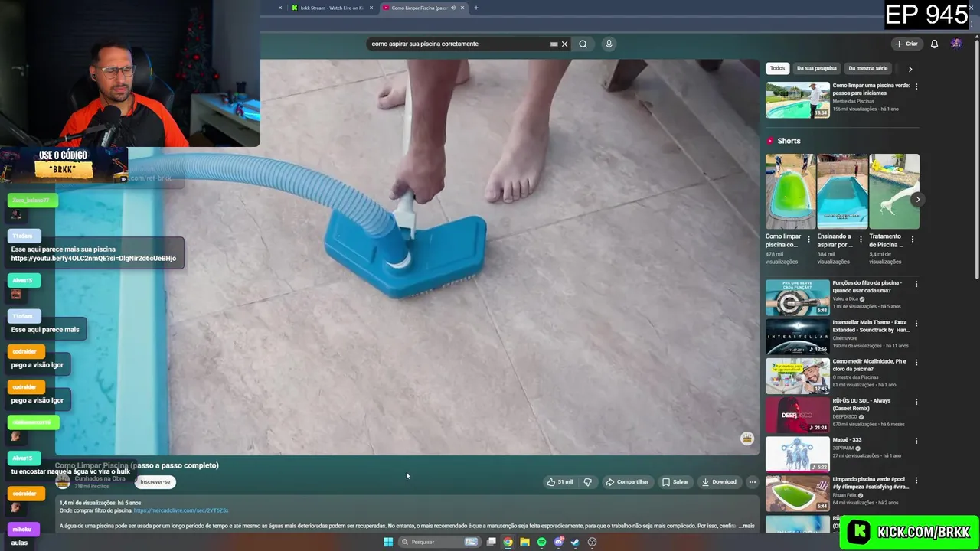The image size is (980, 551).
Task: Mute tab via speaker icon on YouTube tab
Action: (x=453, y=8)
